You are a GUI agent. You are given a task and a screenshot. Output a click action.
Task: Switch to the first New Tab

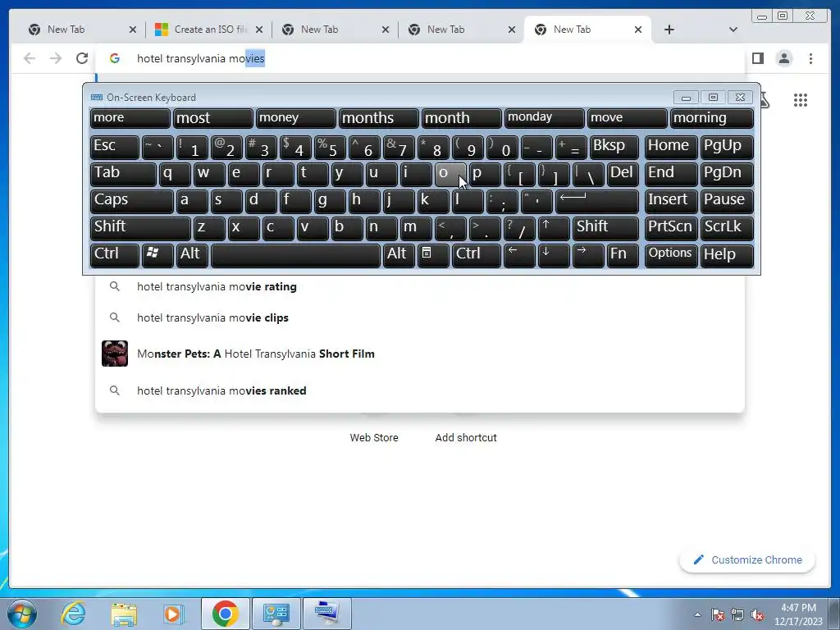[81, 30]
